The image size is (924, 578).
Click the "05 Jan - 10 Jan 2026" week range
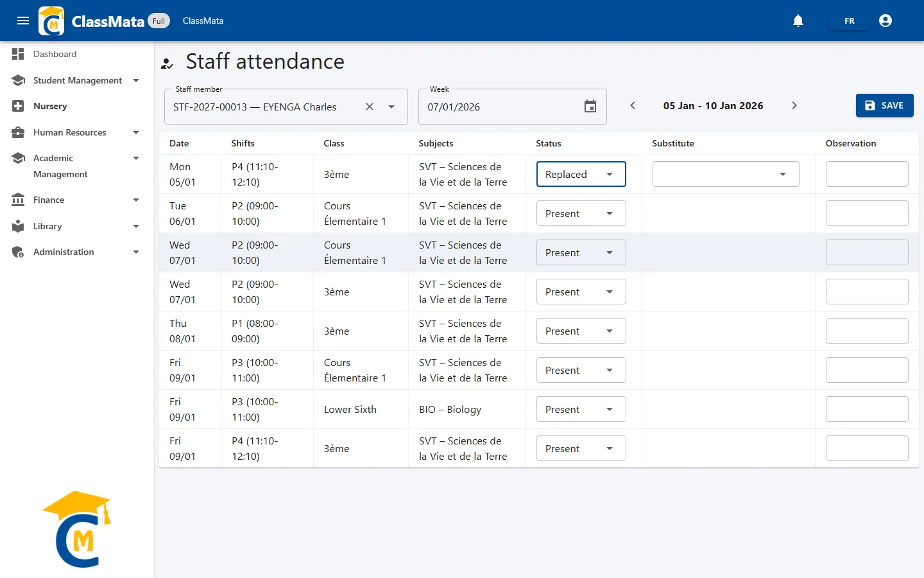pos(714,105)
